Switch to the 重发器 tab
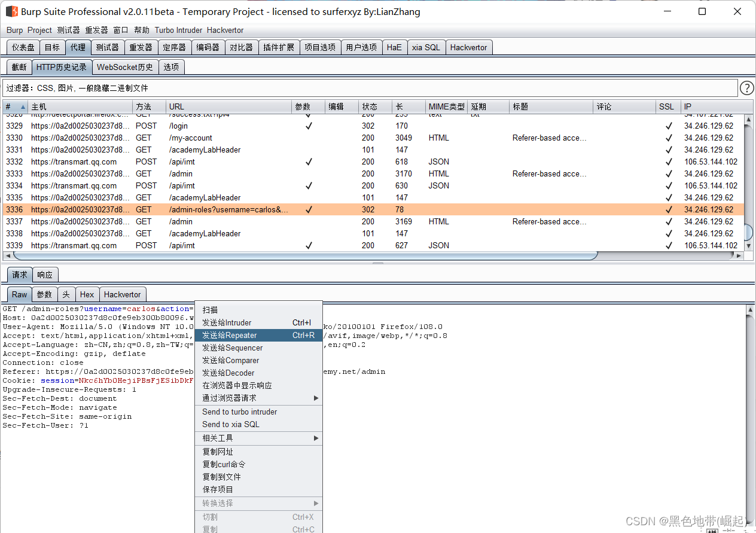The image size is (756, 533). (x=141, y=47)
